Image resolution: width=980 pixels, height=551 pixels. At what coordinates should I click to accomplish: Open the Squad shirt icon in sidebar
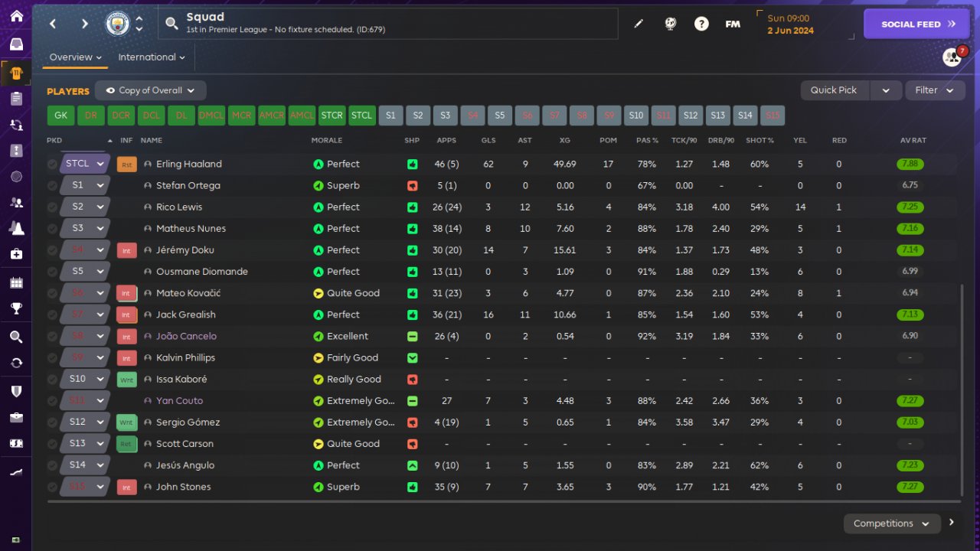[x=16, y=73]
